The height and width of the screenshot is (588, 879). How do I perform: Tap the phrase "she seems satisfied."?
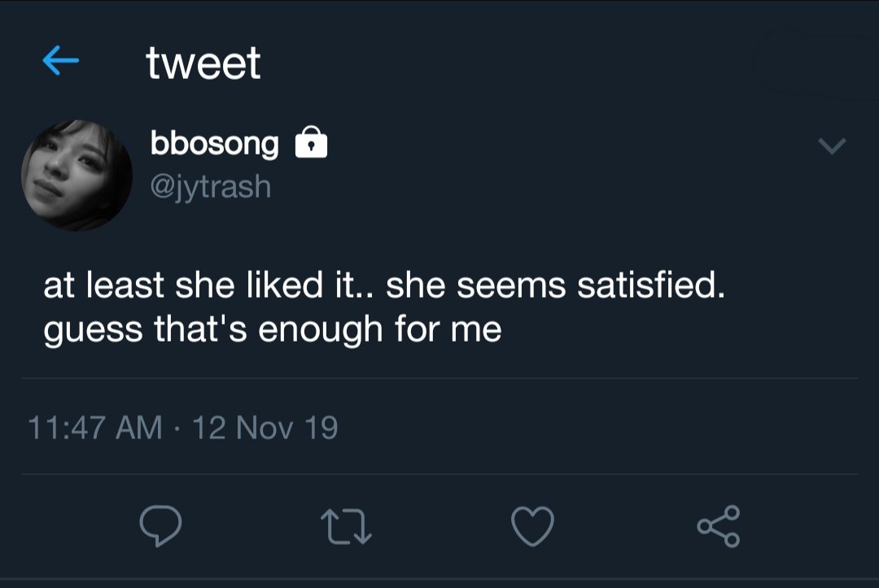coord(555,287)
